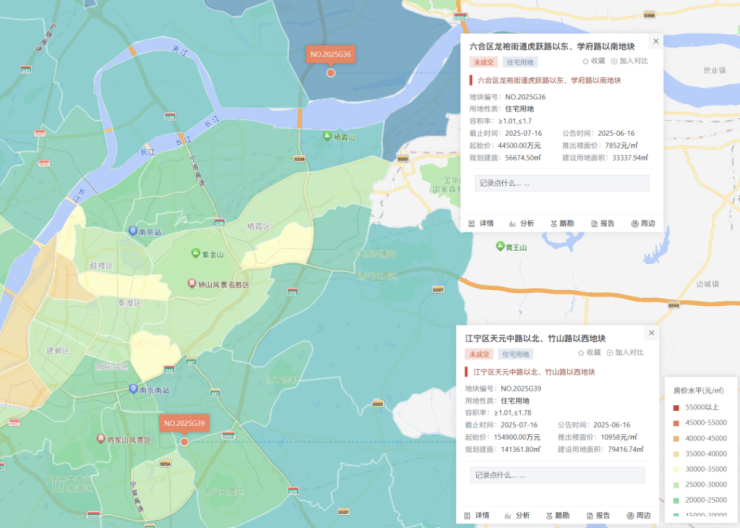Click the NO.2025G39 map marker label
Image resolution: width=740 pixels, height=528 pixels.
click(x=184, y=423)
